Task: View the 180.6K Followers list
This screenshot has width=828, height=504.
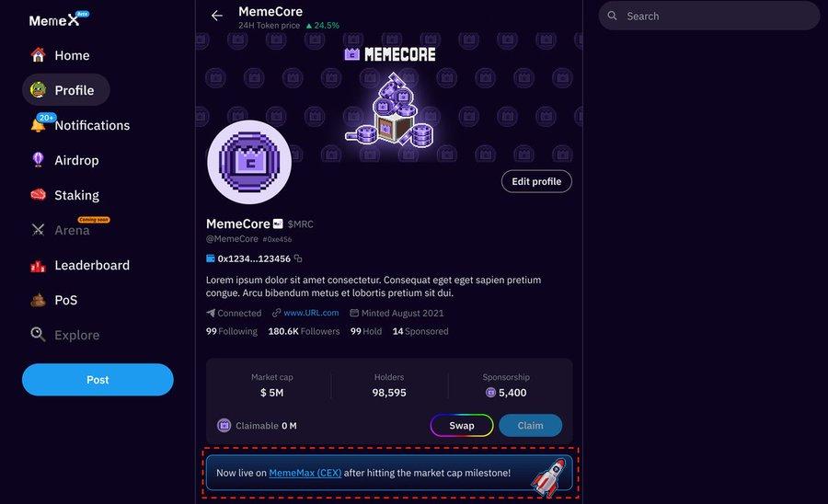Action: [x=304, y=331]
